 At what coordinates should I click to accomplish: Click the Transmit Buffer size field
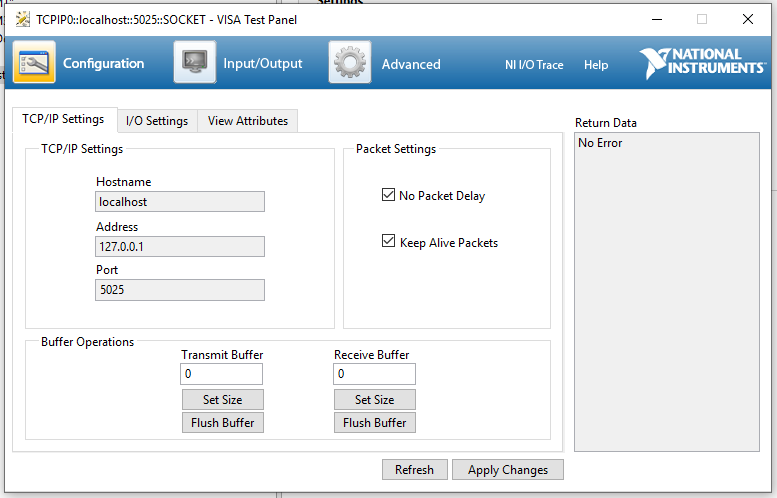pyautogui.click(x=222, y=374)
